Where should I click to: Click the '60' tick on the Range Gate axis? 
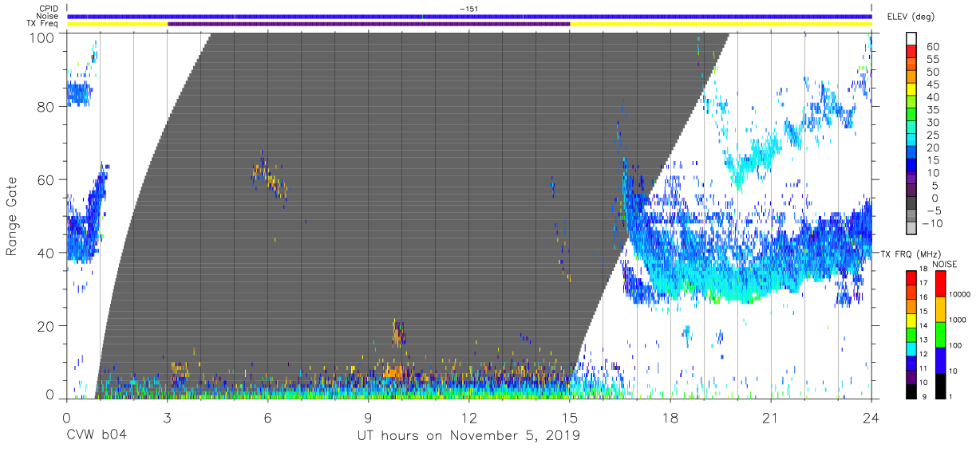click(47, 179)
